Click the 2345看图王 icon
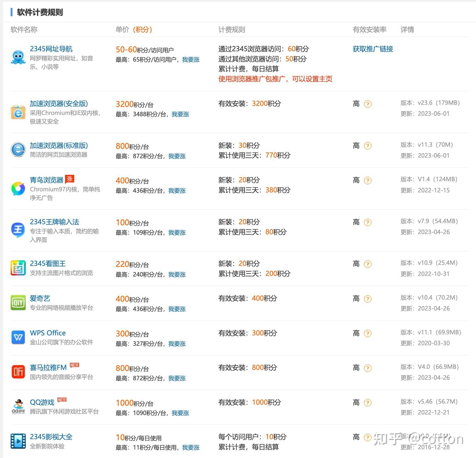476x458 pixels. pyautogui.click(x=18, y=268)
